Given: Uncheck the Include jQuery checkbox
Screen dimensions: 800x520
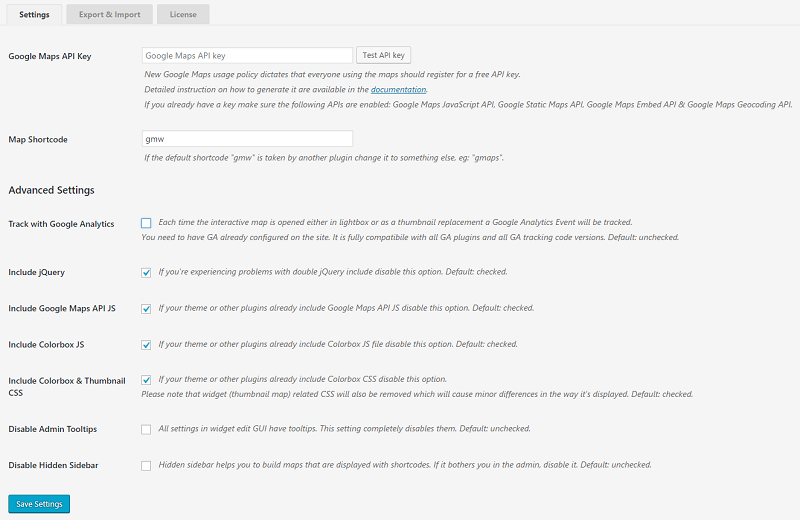Looking at the screenshot, I should tap(147, 272).
